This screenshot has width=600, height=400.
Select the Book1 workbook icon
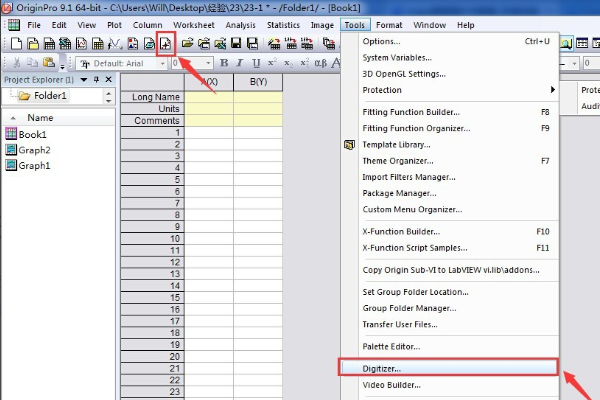click(11, 134)
